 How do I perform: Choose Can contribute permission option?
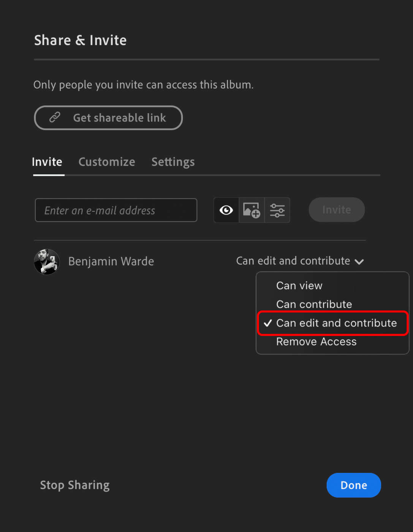click(314, 304)
